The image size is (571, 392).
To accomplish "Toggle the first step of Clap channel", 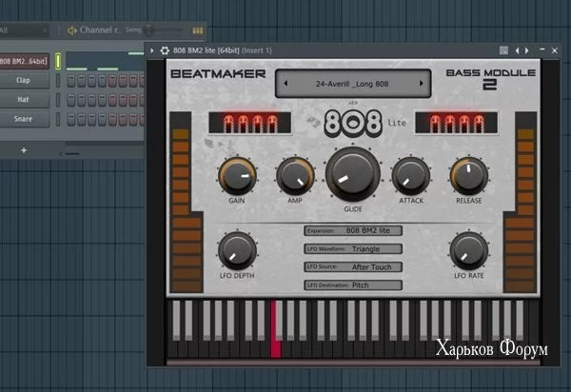I will (x=69, y=81).
